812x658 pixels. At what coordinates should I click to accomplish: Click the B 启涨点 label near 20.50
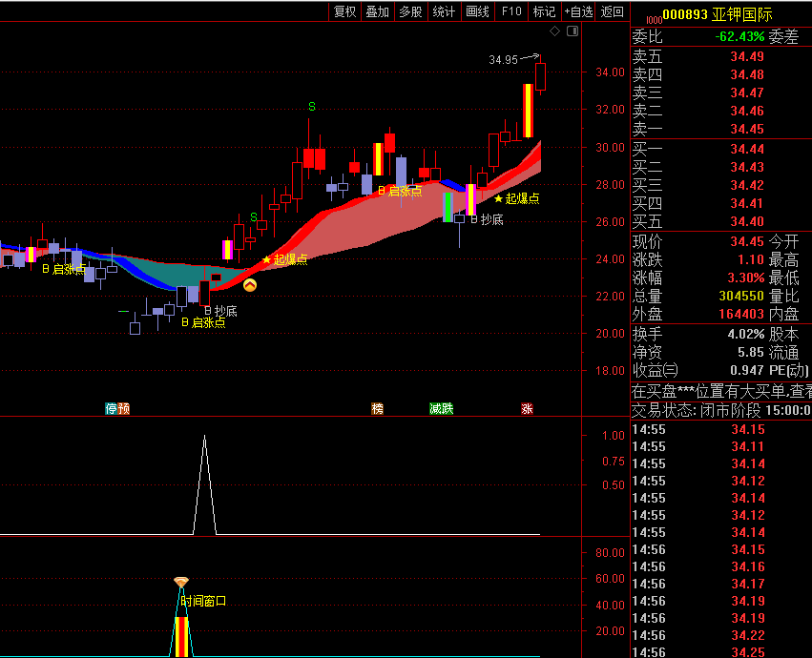click(x=203, y=323)
